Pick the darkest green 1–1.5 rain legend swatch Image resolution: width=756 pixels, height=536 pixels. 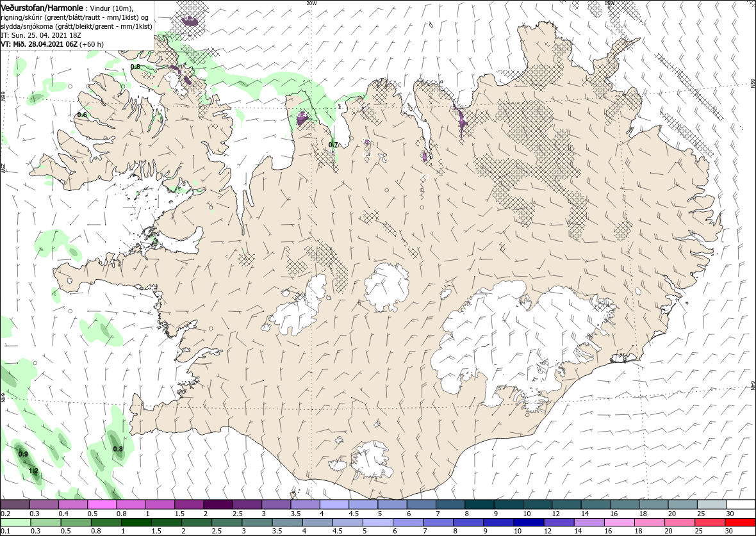pyautogui.click(x=136, y=523)
